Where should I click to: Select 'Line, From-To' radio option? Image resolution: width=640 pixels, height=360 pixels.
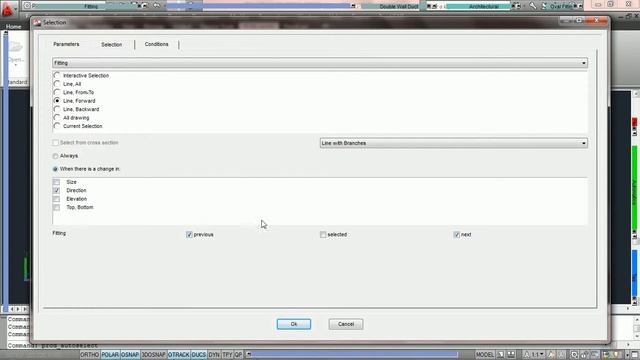[x=57, y=92]
